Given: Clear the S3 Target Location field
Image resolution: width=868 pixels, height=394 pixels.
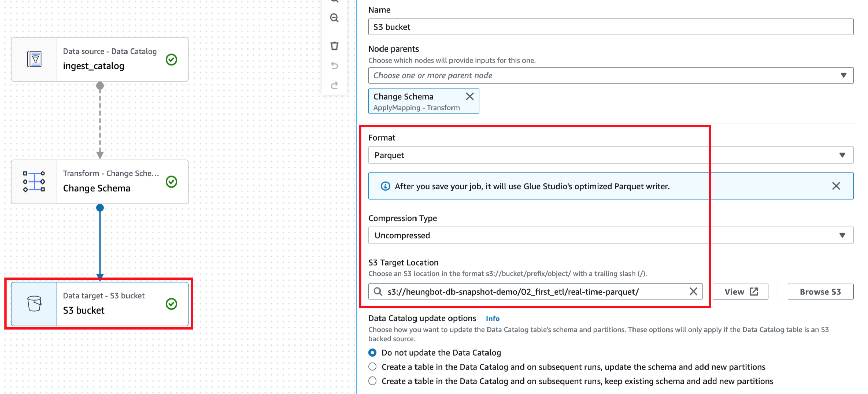Looking at the screenshot, I should click(693, 291).
